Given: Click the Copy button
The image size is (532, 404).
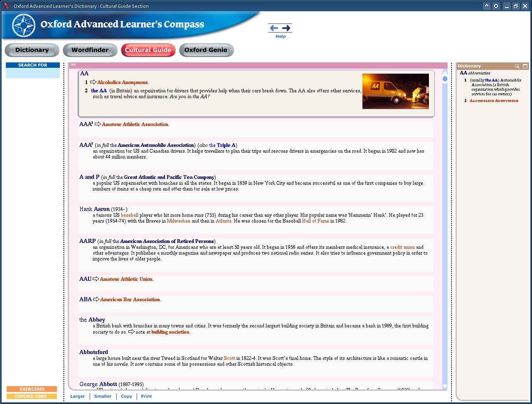Looking at the screenshot, I should tap(126, 397).
